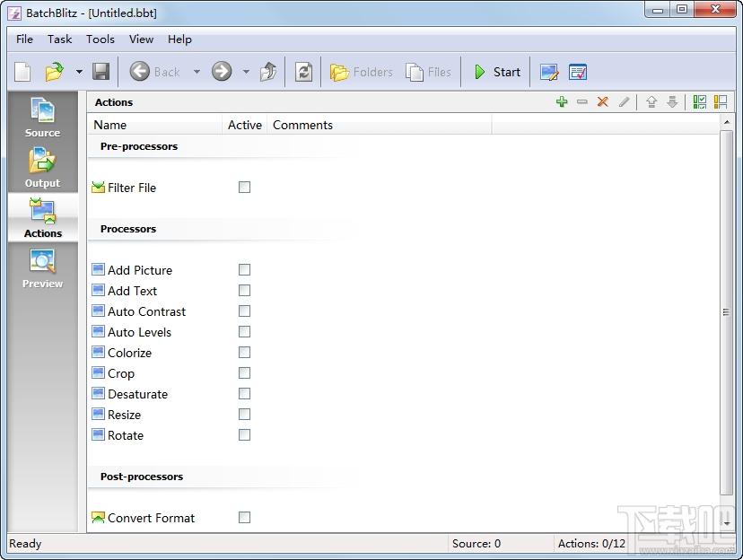Viewport: 743px width, 560px height.
Task: Sort by the Name column header
Action: (155, 125)
